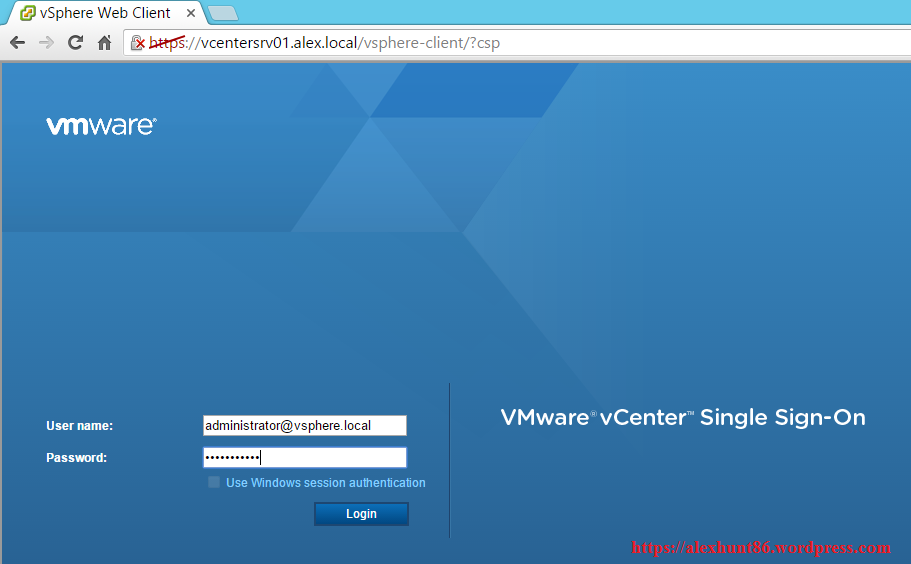Click the 'VMware vCenter Single Sign-On' heading

coord(683,418)
